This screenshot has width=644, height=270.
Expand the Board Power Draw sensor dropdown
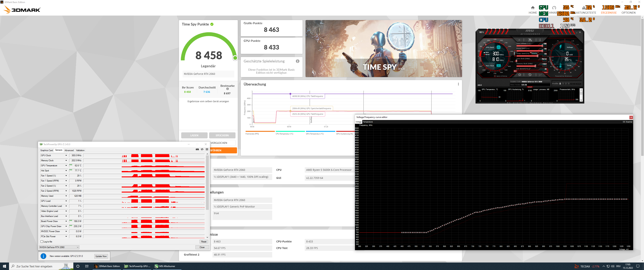[66, 221]
